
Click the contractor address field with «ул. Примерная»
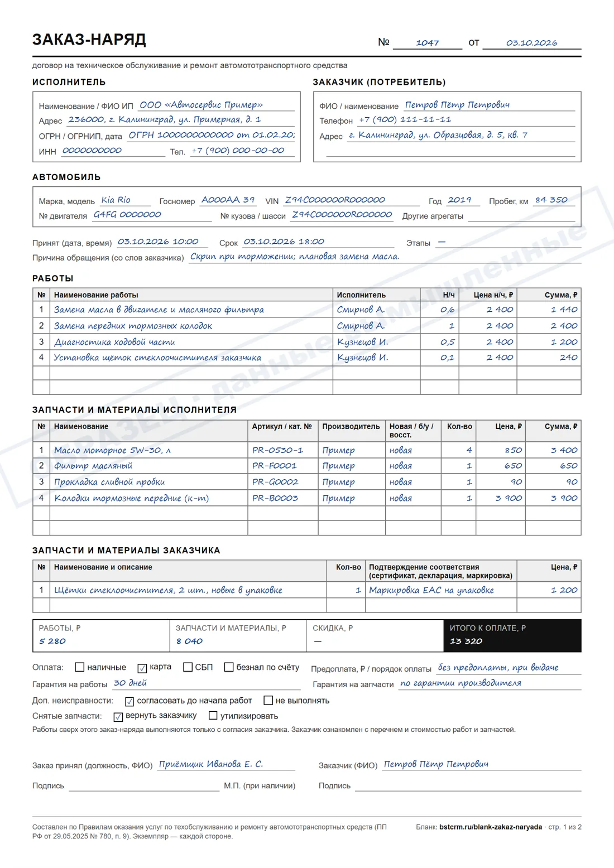click(x=180, y=119)
